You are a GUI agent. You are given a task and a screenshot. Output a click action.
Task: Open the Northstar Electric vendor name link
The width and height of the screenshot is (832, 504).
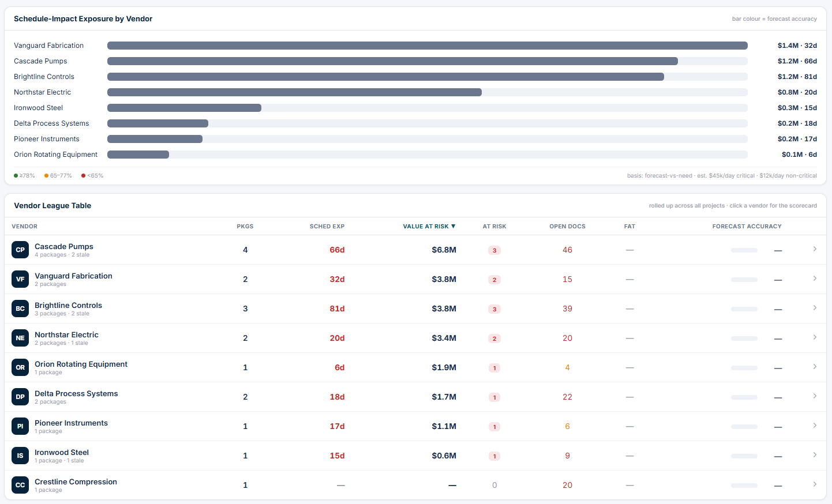click(x=66, y=334)
